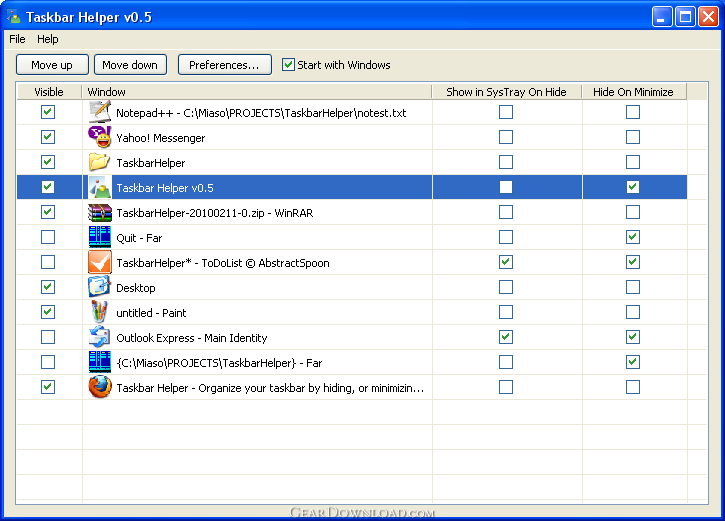This screenshot has width=725, height=521.
Task: Click the Taskbar Helper v0.5 row icon
Action: [99, 187]
